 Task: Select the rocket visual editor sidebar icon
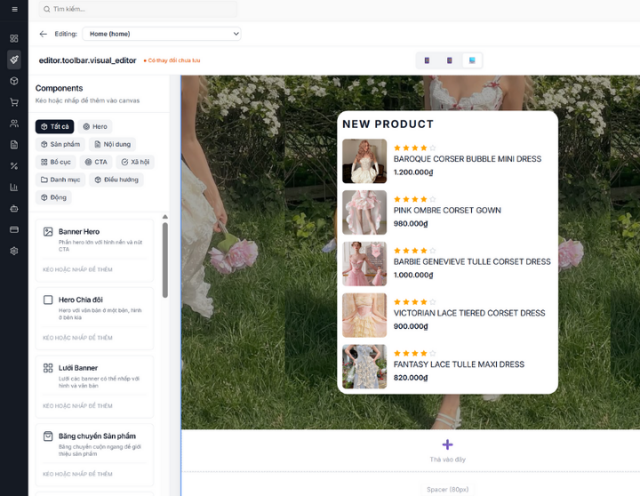click(14, 60)
